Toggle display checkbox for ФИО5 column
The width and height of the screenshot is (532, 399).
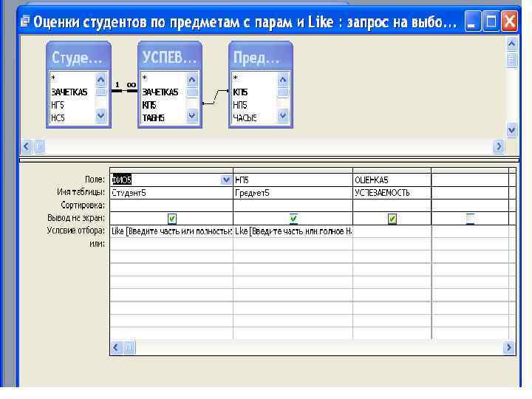[x=172, y=219]
